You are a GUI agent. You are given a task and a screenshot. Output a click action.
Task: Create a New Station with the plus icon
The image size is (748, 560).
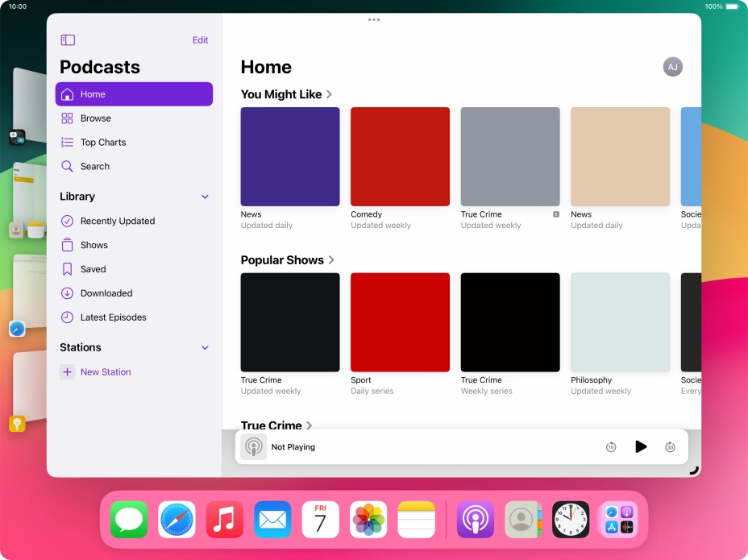(68, 371)
